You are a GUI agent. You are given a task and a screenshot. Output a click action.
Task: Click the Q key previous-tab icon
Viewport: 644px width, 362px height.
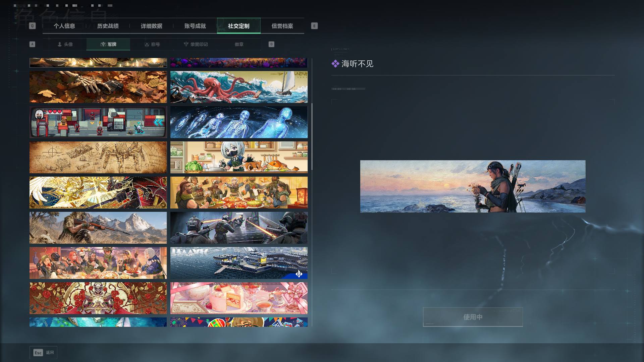[x=32, y=26]
